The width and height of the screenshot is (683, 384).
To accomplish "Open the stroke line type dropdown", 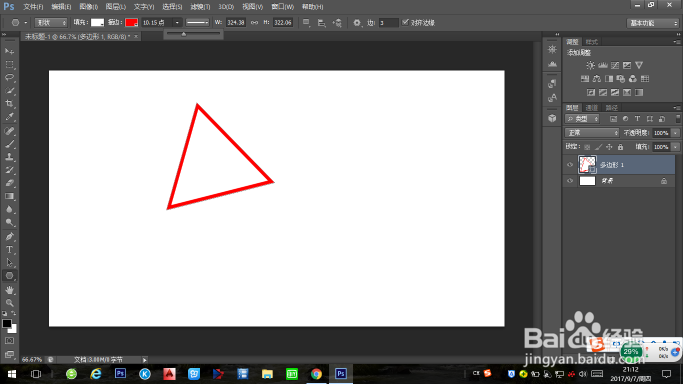I will (197, 23).
